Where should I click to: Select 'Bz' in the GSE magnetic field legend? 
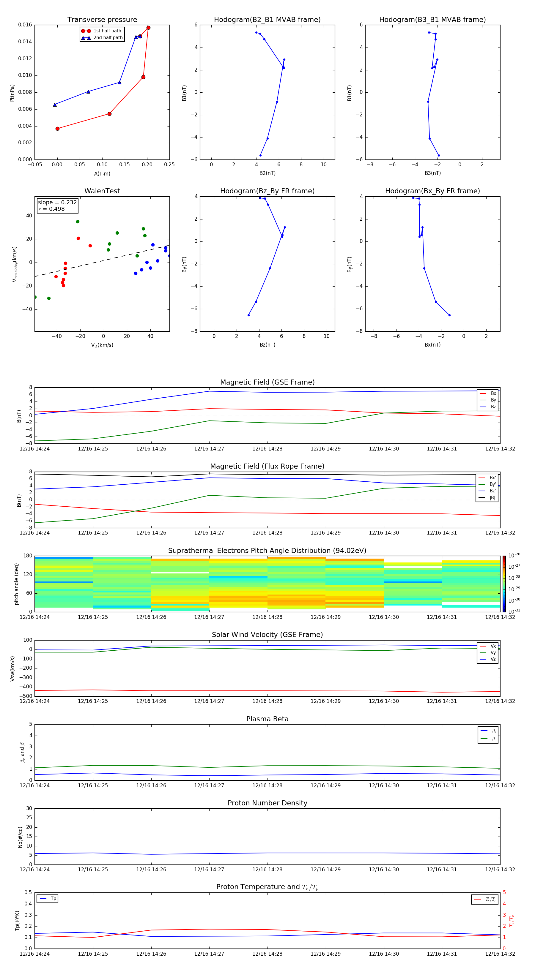488,407
